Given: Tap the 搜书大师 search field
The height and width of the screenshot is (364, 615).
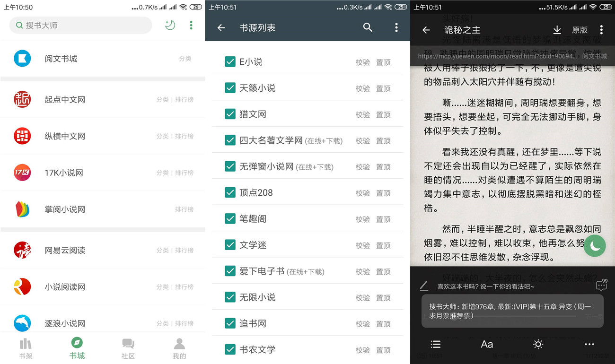Looking at the screenshot, I should (x=81, y=25).
